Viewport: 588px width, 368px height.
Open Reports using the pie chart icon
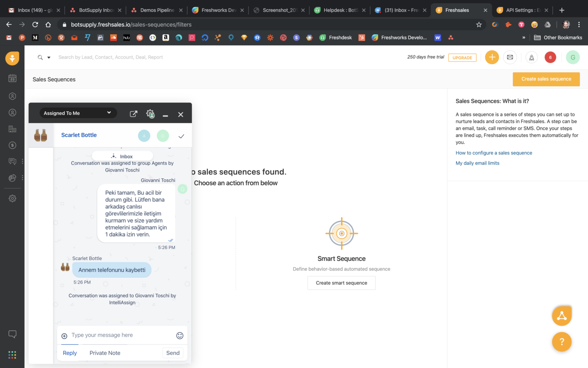point(12,178)
